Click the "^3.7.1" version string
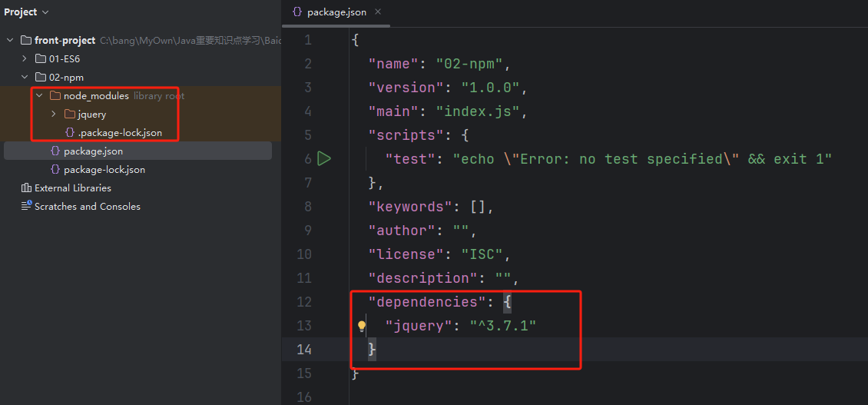The height and width of the screenshot is (405, 868). (503, 326)
